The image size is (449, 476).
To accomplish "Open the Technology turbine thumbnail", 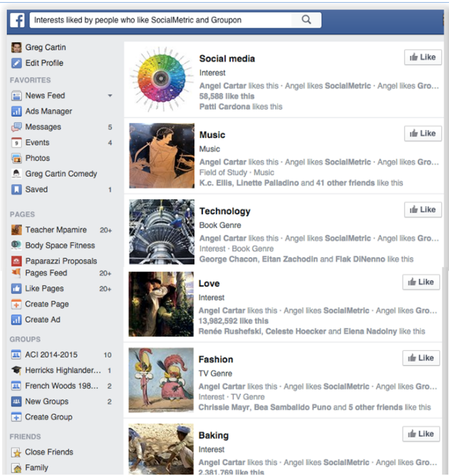I will tap(162, 232).
